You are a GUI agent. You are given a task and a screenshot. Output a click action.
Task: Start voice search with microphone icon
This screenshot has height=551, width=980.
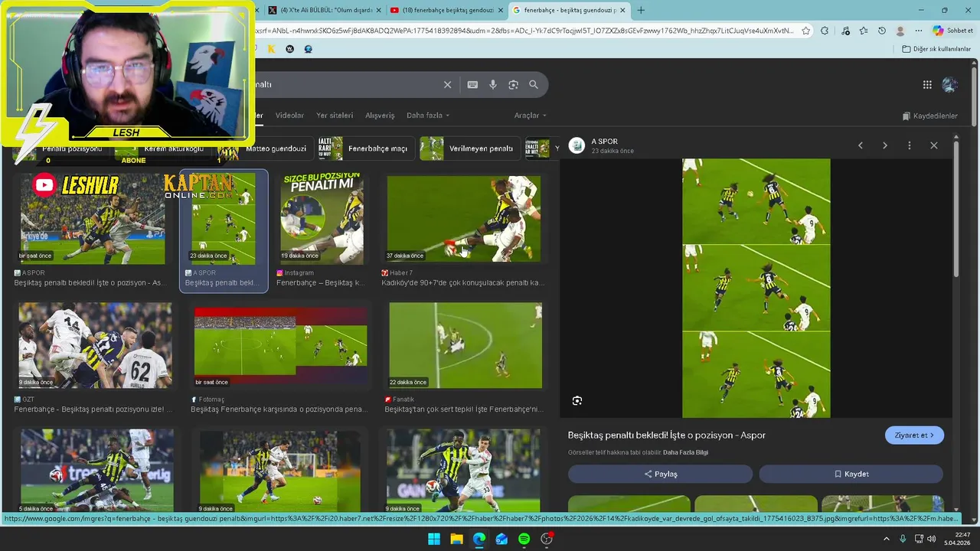pos(493,85)
